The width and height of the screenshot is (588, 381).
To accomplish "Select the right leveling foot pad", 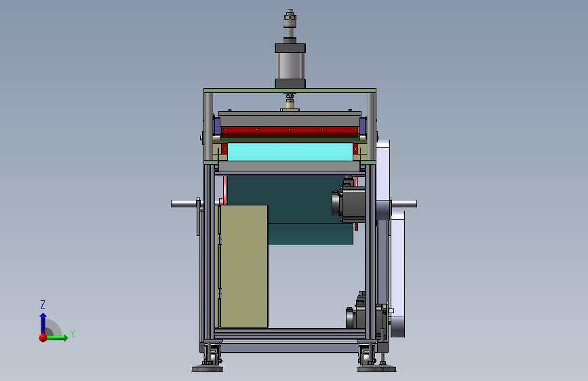I will [x=376, y=369].
